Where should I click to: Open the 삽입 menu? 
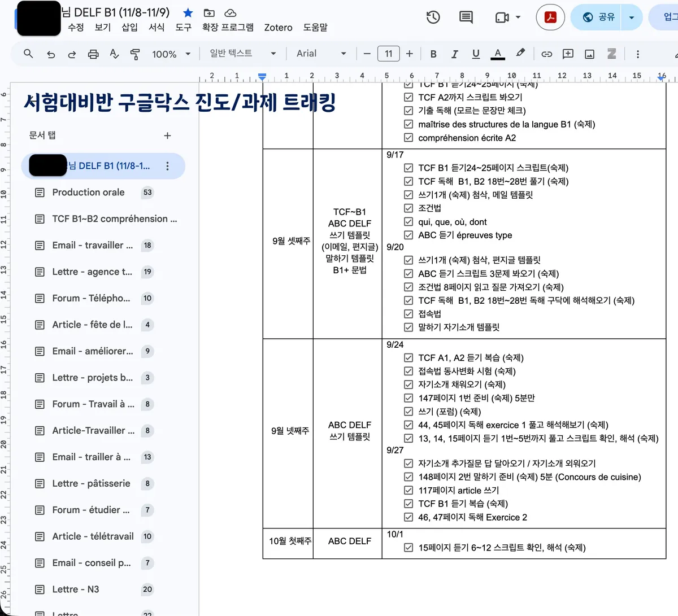click(129, 27)
